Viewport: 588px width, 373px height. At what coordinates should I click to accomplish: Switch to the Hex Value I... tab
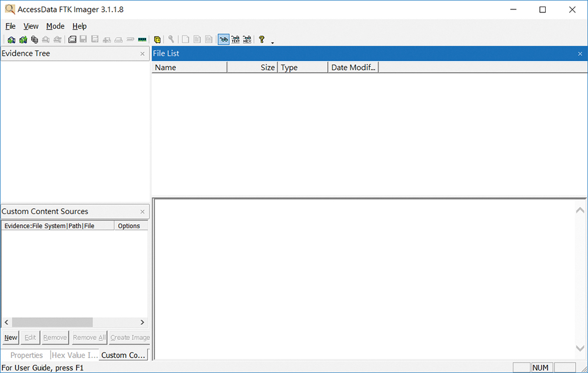[75, 355]
